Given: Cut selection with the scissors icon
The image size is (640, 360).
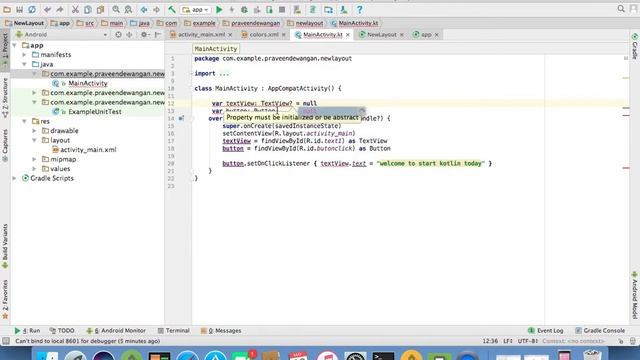Looking at the screenshot, I should point(75,9).
